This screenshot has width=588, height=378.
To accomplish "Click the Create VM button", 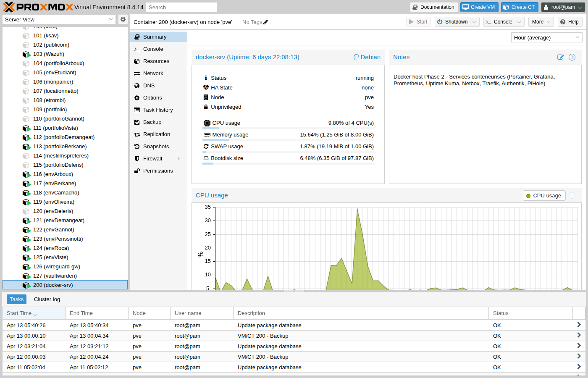I will [479, 7].
